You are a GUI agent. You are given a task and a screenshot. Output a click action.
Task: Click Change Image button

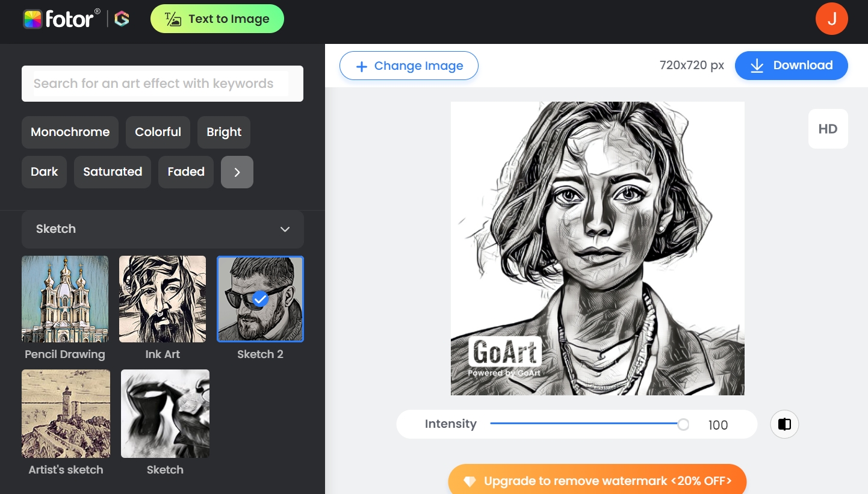click(409, 66)
